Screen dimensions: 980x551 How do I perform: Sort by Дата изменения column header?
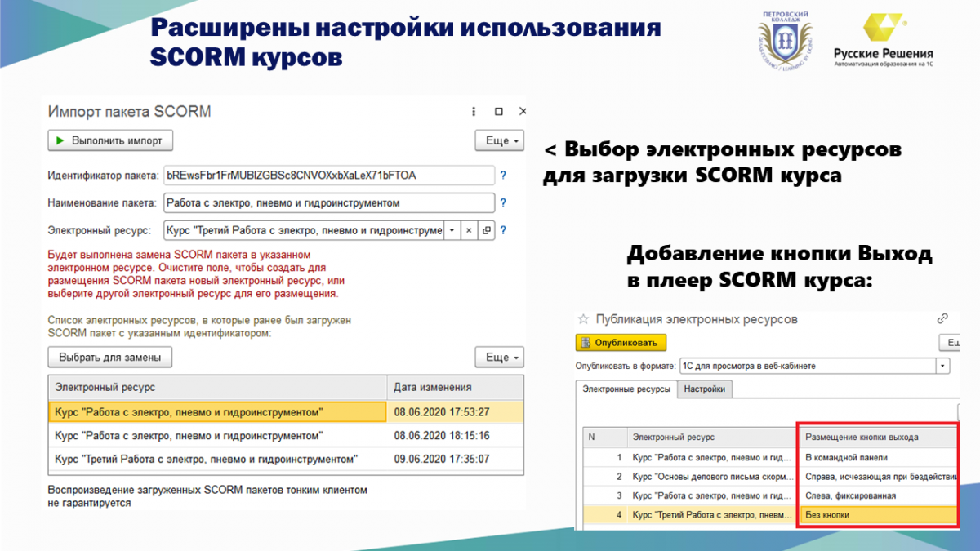pyautogui.click(x=455, y=387)
